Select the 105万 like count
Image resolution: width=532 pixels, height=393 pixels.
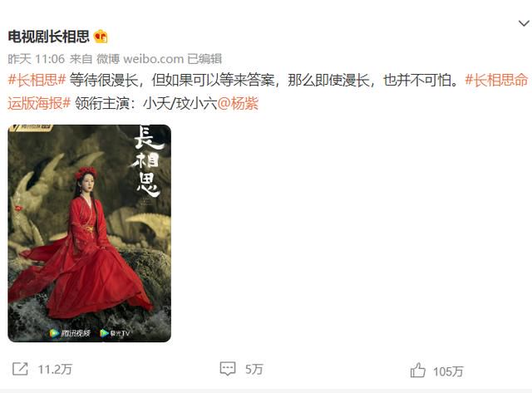448,371
